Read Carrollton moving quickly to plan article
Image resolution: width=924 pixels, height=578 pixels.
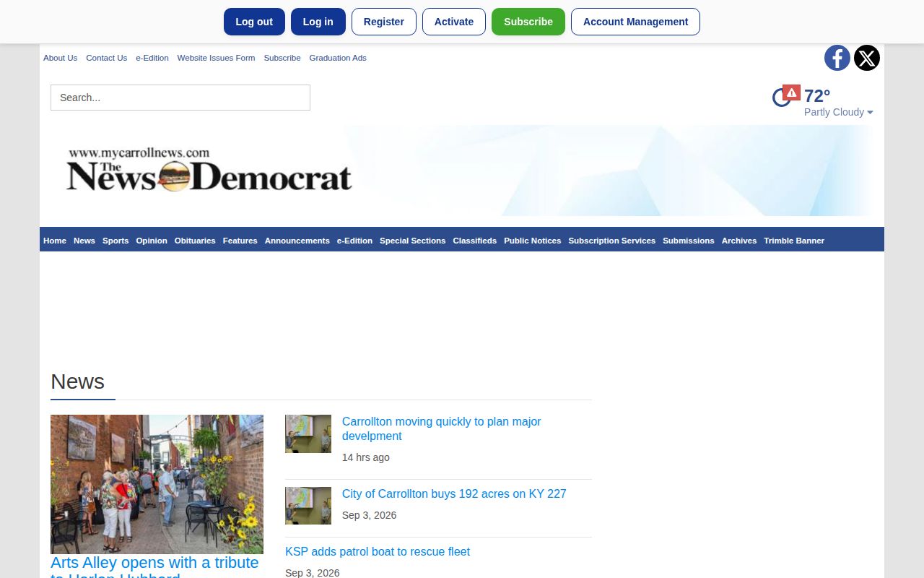tap(441, 428)
